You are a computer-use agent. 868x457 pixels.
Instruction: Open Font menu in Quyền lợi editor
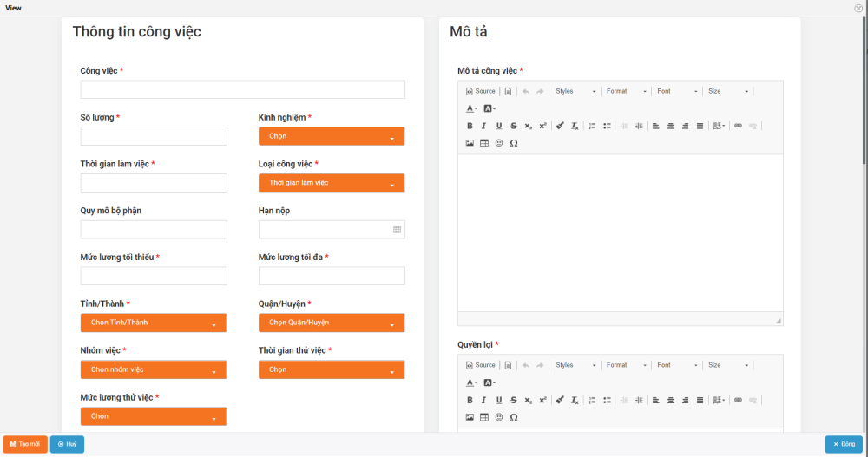tap(677, 365)
